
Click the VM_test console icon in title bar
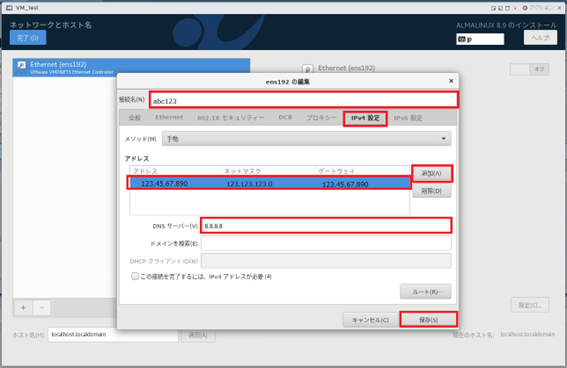coord(9,8)
